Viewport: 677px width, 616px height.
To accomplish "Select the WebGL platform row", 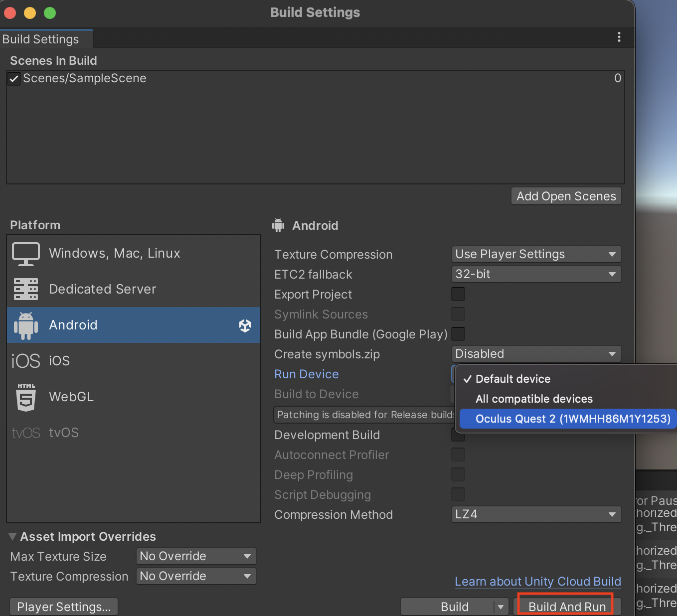I will (134, 397).
